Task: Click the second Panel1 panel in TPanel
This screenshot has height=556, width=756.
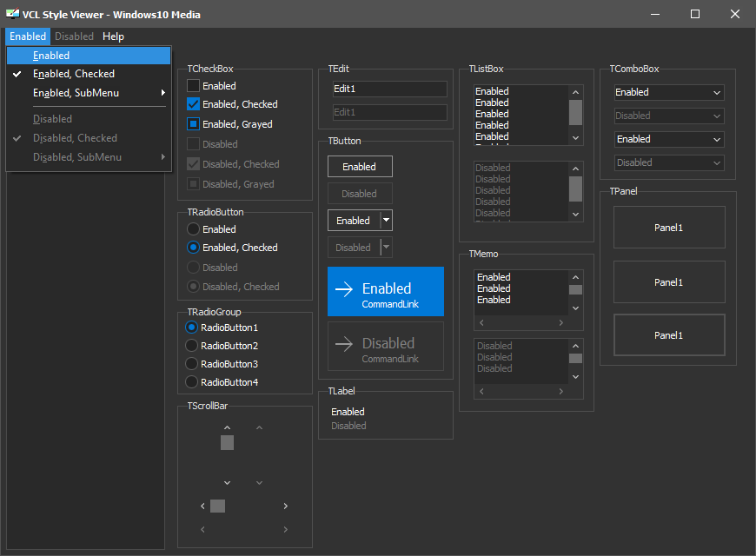Action: click(669, 282)
